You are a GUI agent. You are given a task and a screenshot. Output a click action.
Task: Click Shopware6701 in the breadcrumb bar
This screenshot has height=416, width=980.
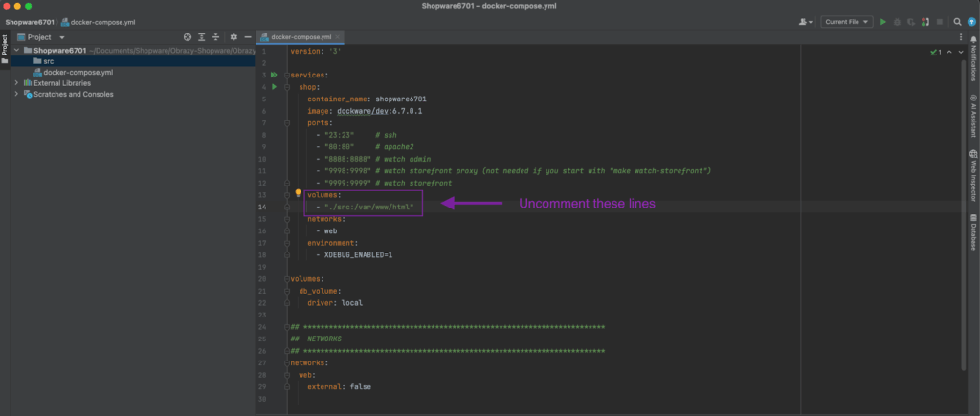point(30,22)
